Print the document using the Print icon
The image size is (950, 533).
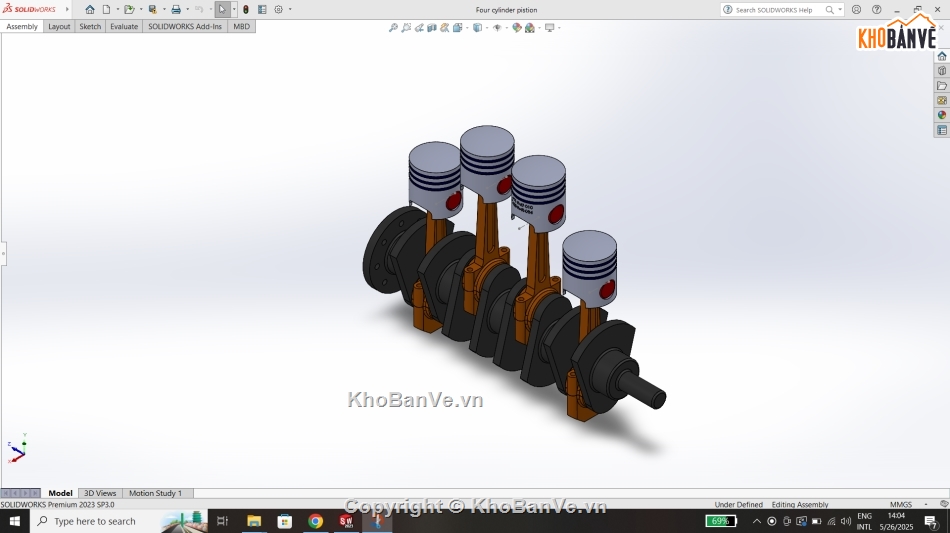(176, 10)
